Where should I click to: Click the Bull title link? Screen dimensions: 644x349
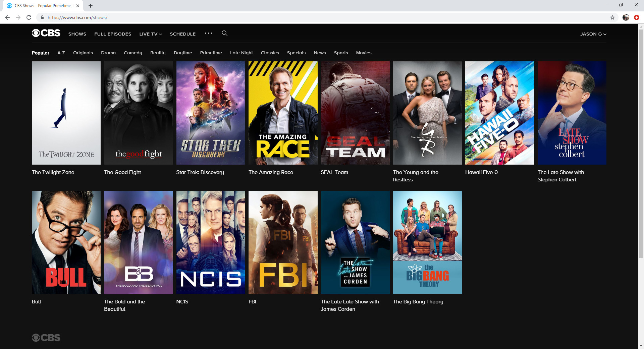point(37,301)
